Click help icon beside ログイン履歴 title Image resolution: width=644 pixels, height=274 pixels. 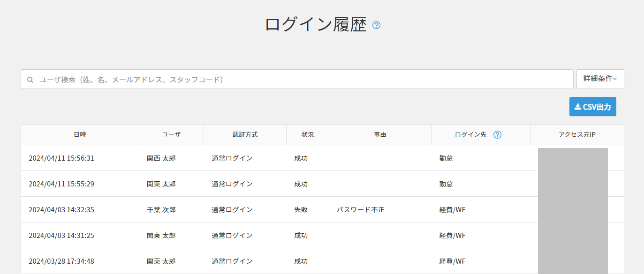pos(376,25)
